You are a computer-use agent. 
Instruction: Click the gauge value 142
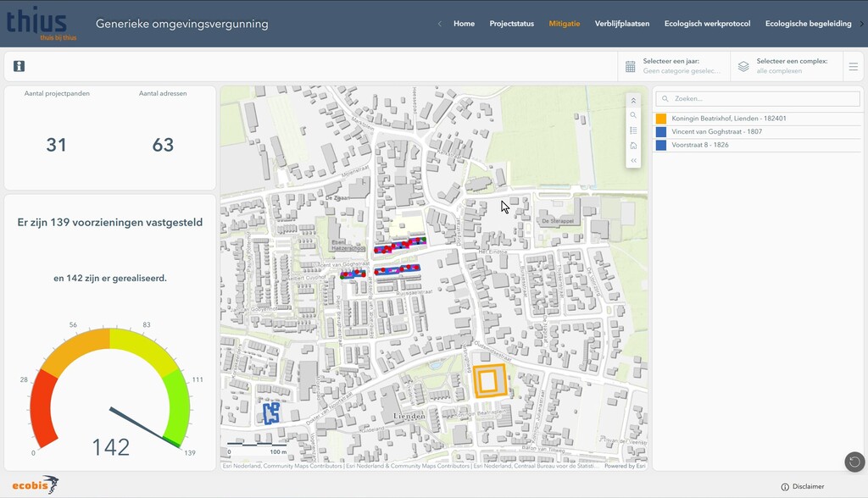pyautogui.click(x=111, y=447)
